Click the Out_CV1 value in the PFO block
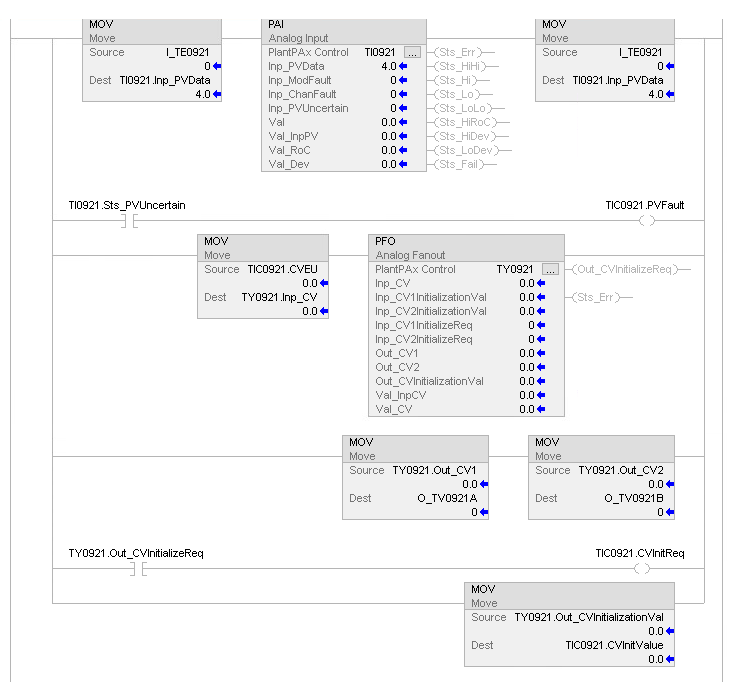This screenshot has height=682, width=733. 528,353
